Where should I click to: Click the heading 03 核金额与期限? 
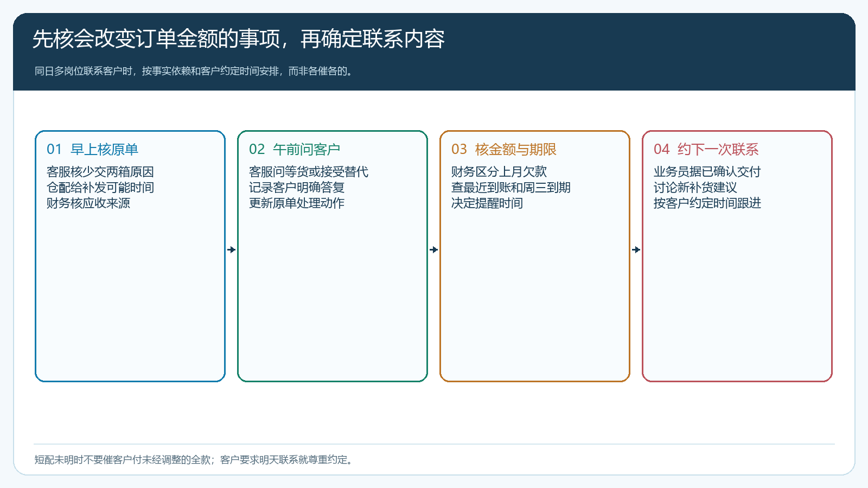tap(504, 149)
